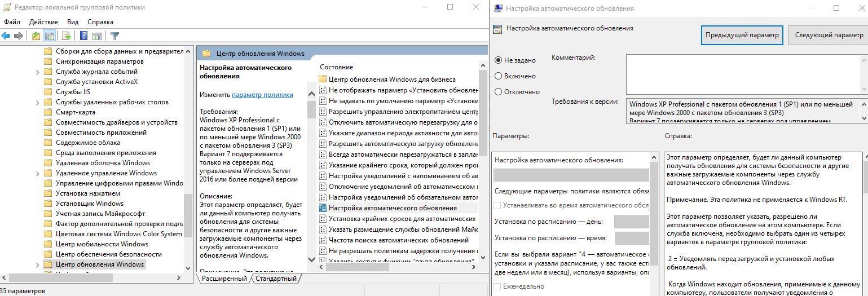This screenshot has height=296, width=868.
Task: Select 'Служба установки ActiveX' tree item
Action: point(96,82)
